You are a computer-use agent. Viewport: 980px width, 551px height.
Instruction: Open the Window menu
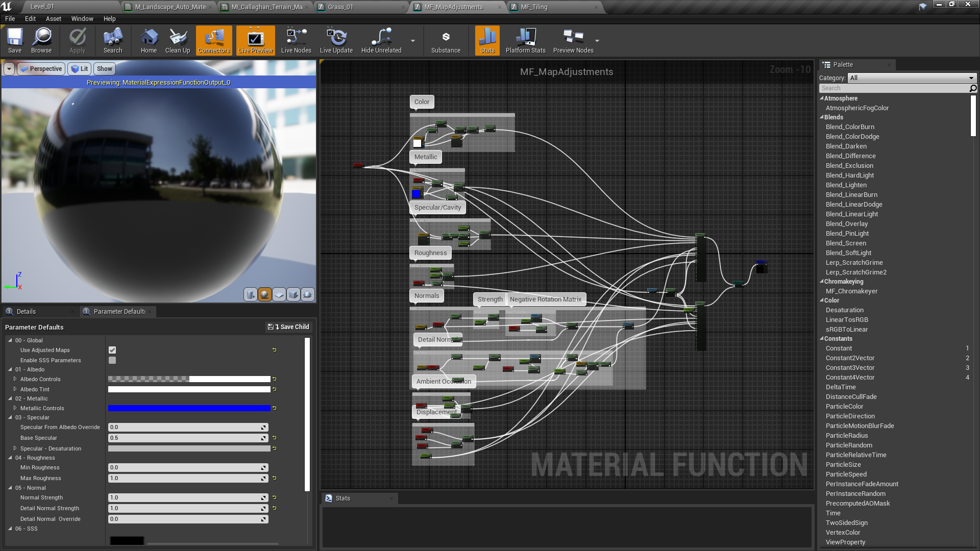(82, 18)
